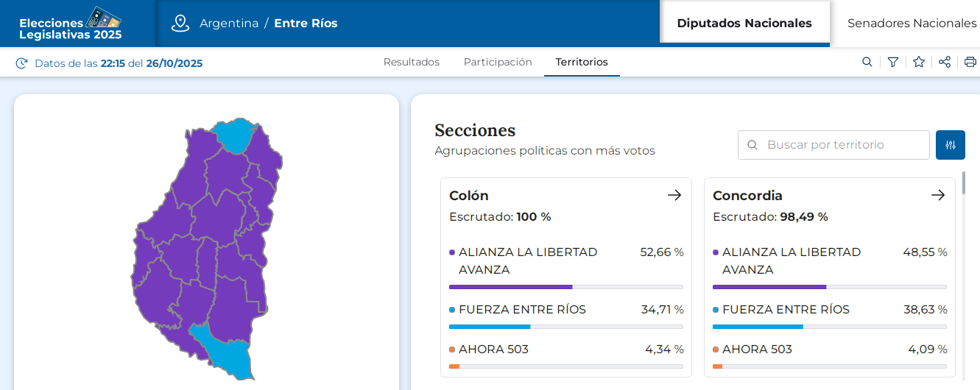
Task: Open the blue filter settings button
Action: [950, 145]
